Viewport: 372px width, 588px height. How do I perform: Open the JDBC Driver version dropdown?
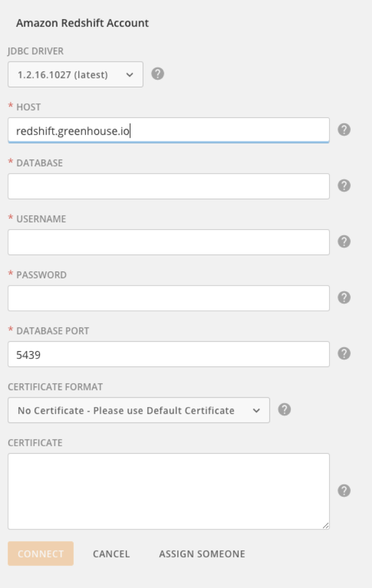tap(75, 74)
